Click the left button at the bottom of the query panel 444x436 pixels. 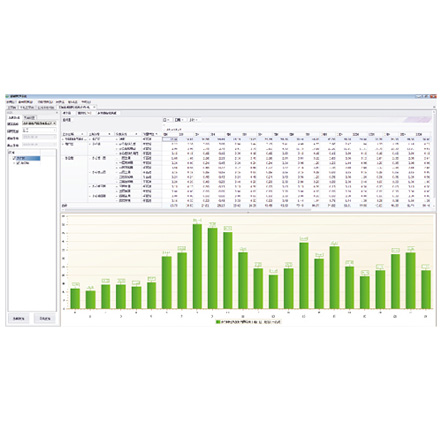tap(19, 319)
